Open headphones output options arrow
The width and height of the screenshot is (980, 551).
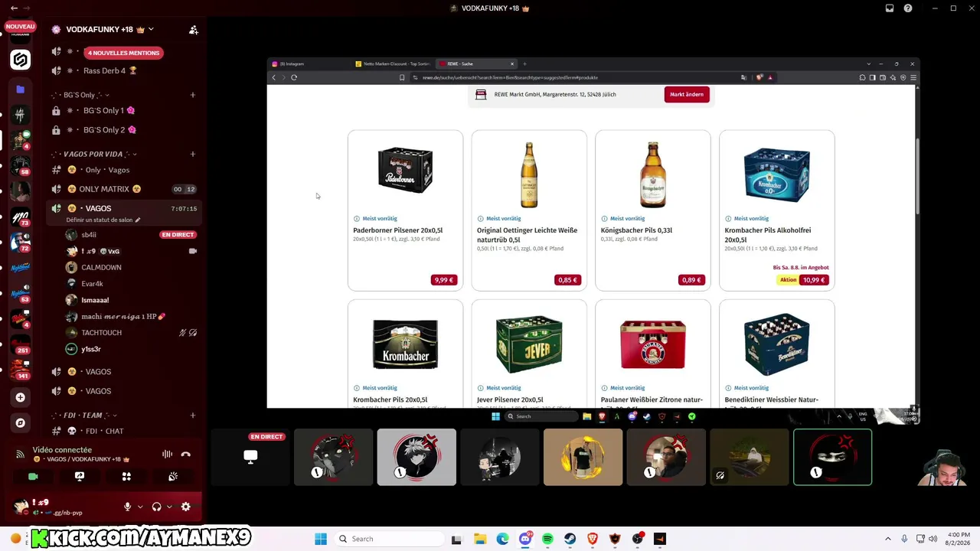169,507
